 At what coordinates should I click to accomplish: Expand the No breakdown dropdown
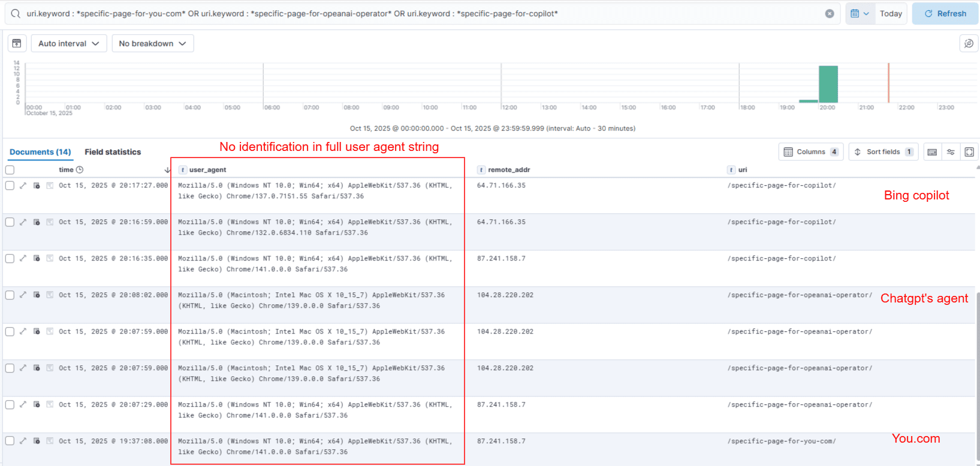(x=152, y=44)
